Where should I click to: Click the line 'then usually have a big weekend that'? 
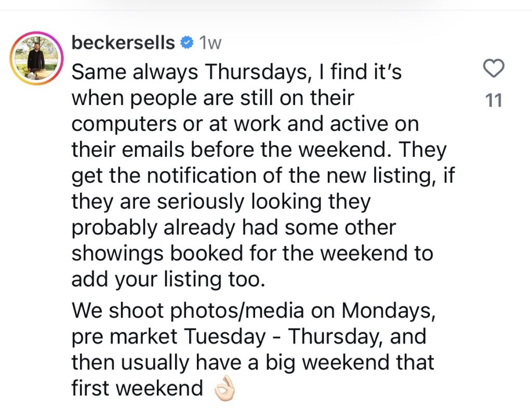tap(253, 362)
